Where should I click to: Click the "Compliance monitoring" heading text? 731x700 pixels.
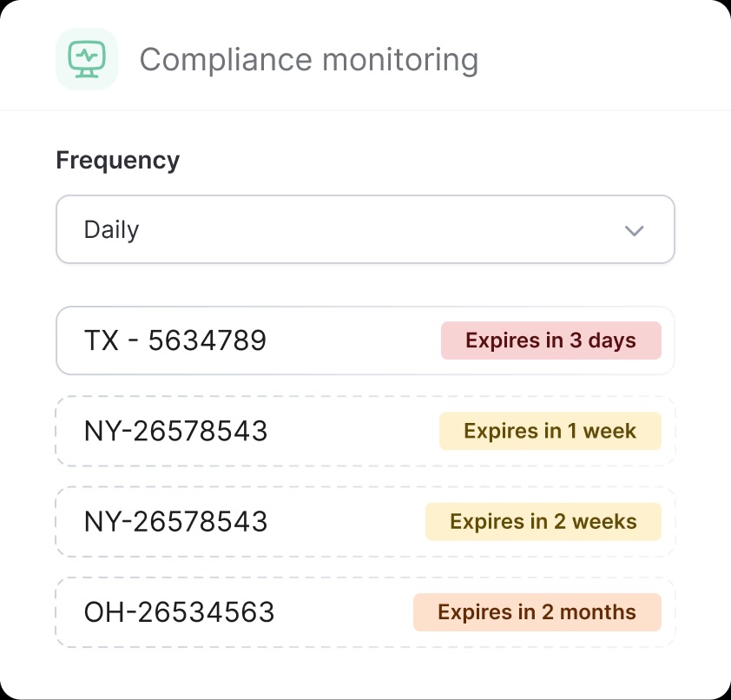click(x=308, y=60)
